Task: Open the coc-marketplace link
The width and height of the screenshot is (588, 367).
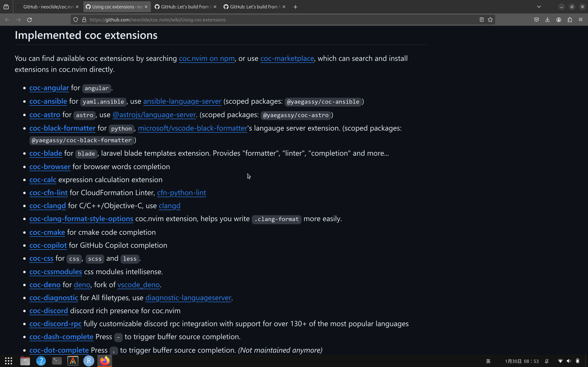Action: [x=287, y=59]
